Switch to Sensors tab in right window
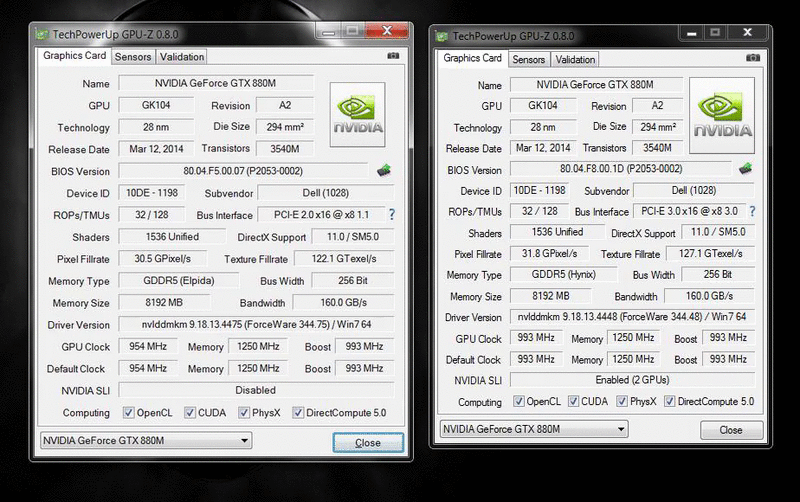 tap(529, 60)
